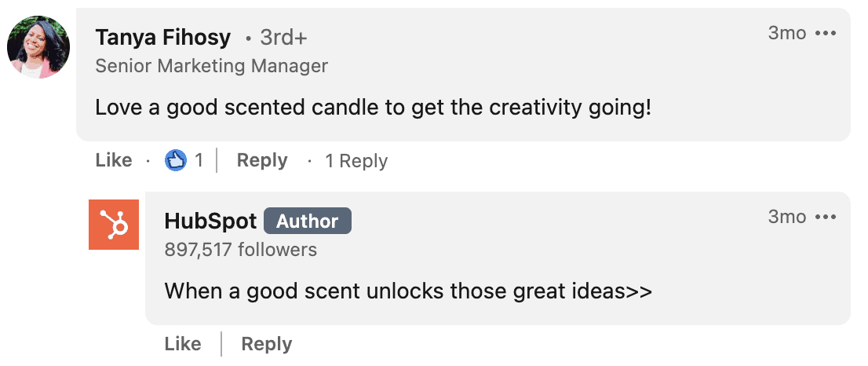Click the "Senior Marketing Manager" headline
This screenshot has width=868, height=366.
click(211, 67)
